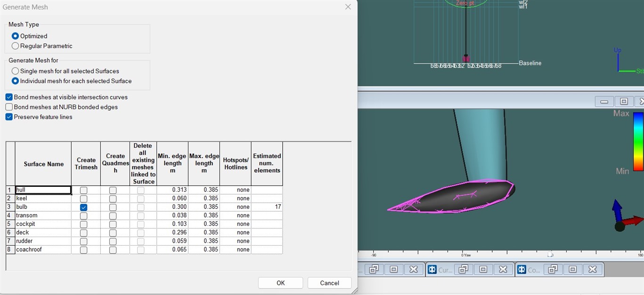Click keel min edge length 0.060
This screenshot has height=295, width=644.
click(x=172, y=199)
